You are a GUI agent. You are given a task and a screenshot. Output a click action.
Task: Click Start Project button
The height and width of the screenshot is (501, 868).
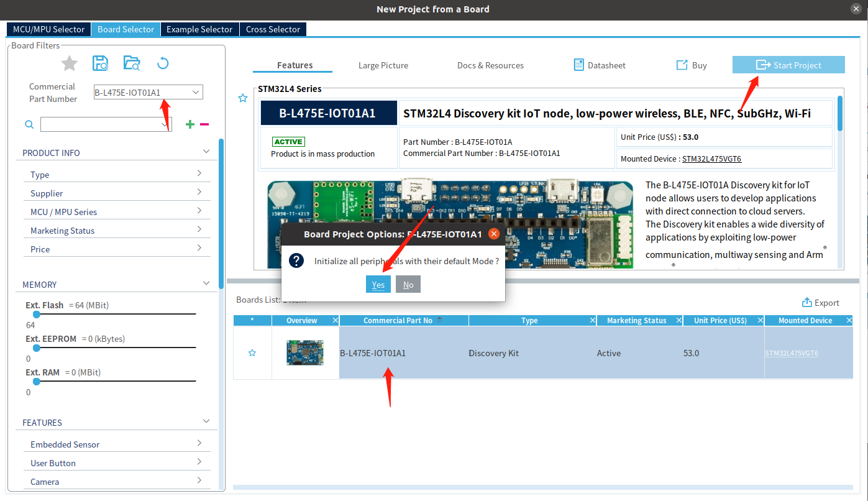click(x=788, y=65)
